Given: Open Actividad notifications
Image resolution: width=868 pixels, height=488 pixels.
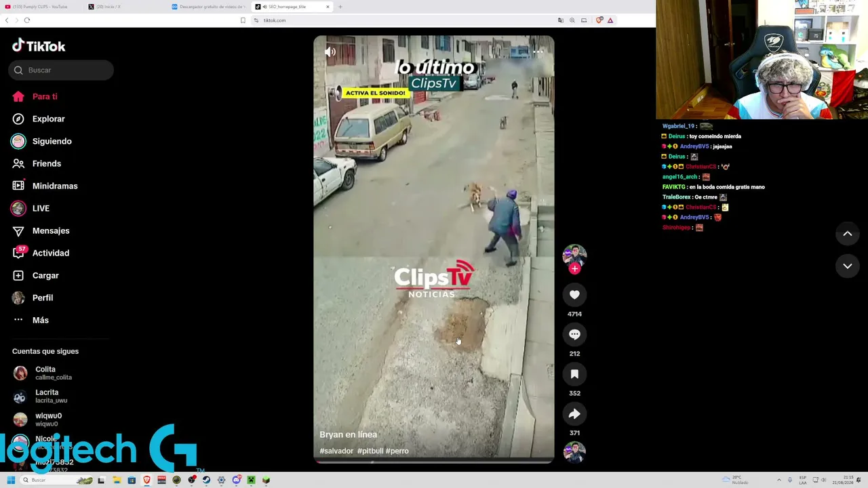Looking at the screenshot, I should click(41, 253).
